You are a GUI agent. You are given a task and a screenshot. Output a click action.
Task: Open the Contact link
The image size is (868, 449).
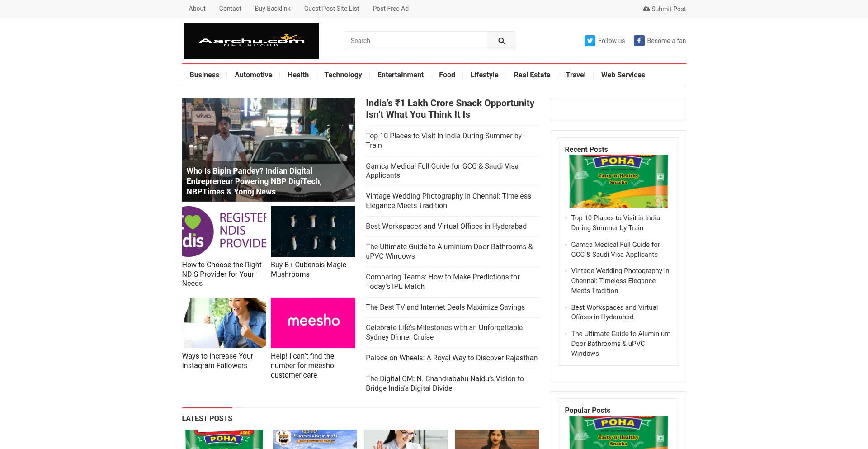[230, 9]
